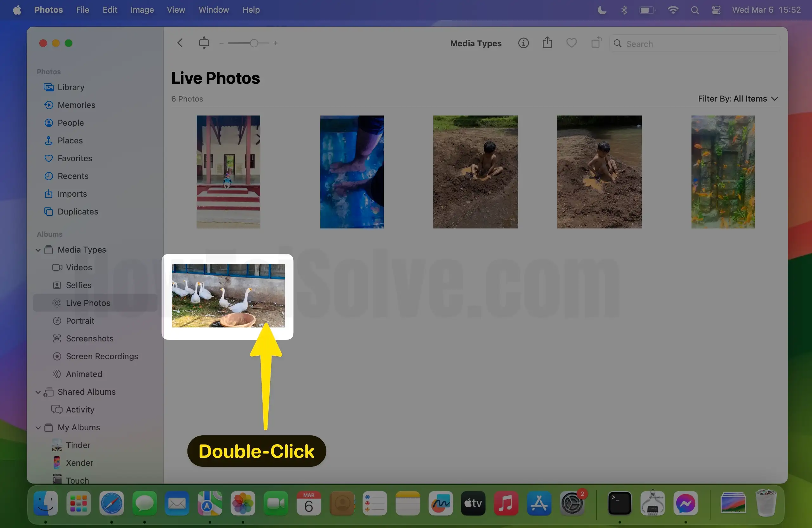
Task: Click the thumbnail zoom slider knob
Action: pos(253,43)
